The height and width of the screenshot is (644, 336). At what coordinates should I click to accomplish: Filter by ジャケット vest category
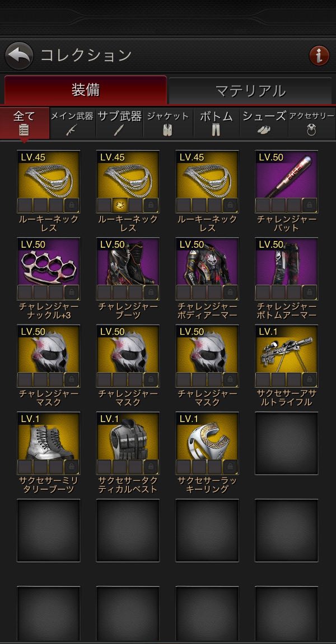coord(168,123)
